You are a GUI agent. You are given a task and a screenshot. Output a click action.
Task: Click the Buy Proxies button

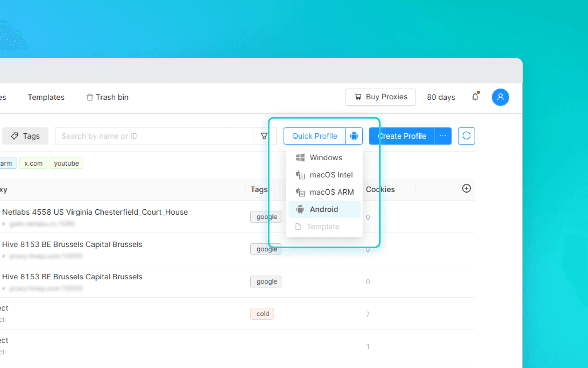(x=381, y=97)
